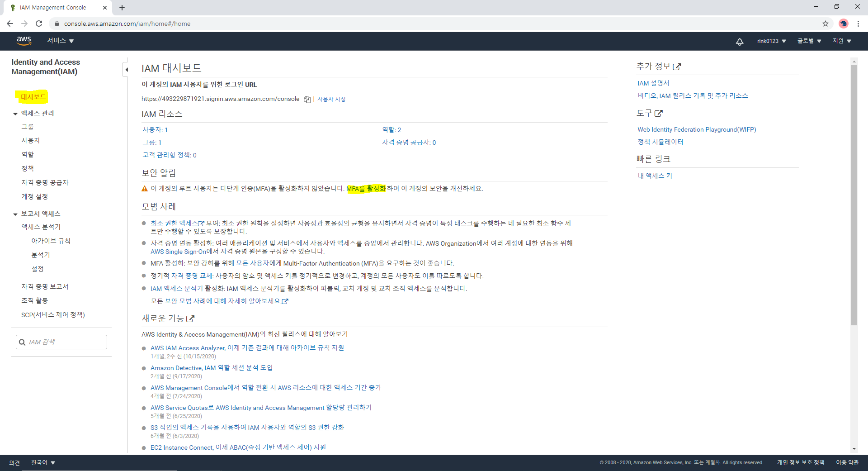
Task: Reload the page with refresh icon
Action: tap(39, 24)
